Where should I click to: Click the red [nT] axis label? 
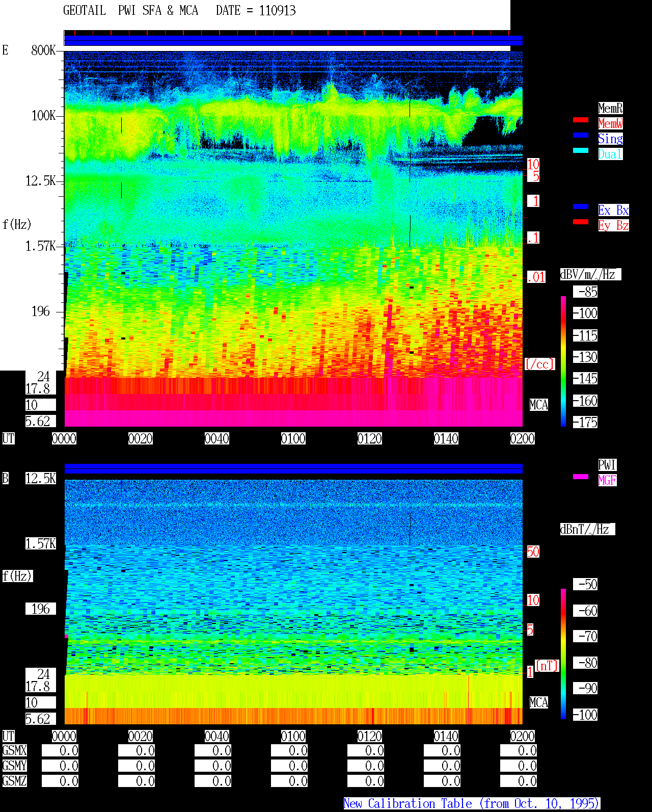pos(547,666)
